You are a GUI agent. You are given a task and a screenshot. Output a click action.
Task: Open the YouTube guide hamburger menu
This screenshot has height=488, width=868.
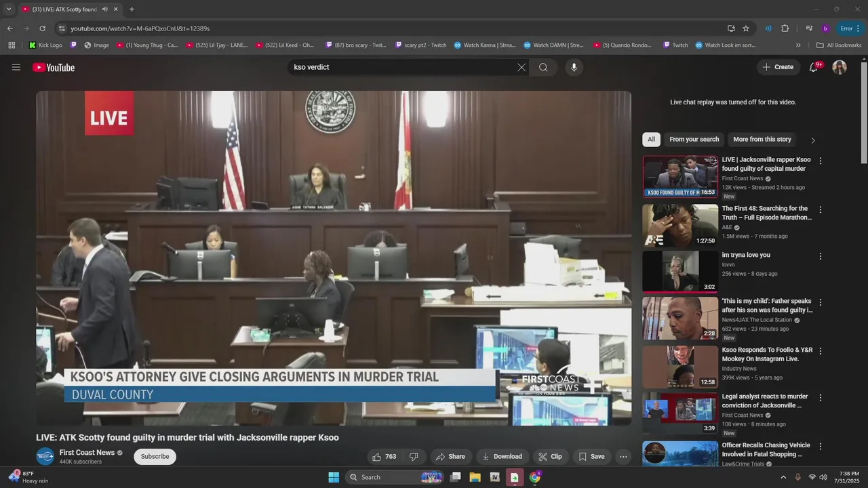click(x=16, y=67)
